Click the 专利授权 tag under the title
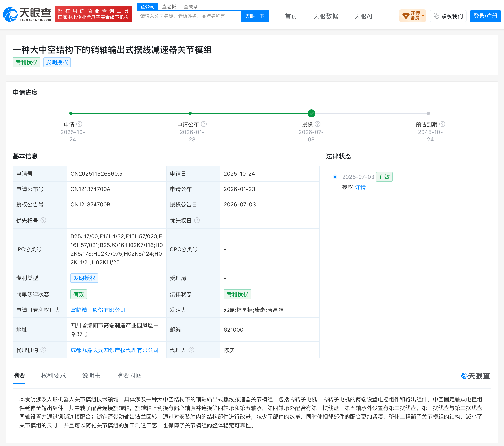 click(26, 62)
